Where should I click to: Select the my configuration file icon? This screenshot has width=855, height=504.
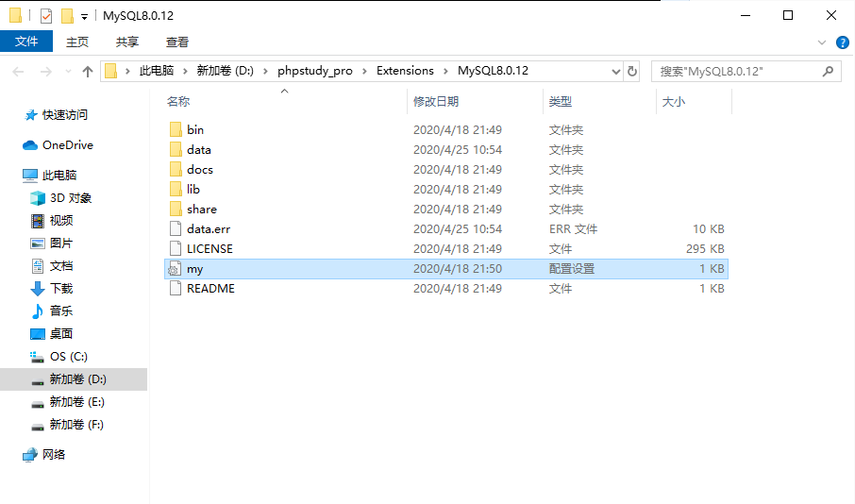[x=175, y=269]
